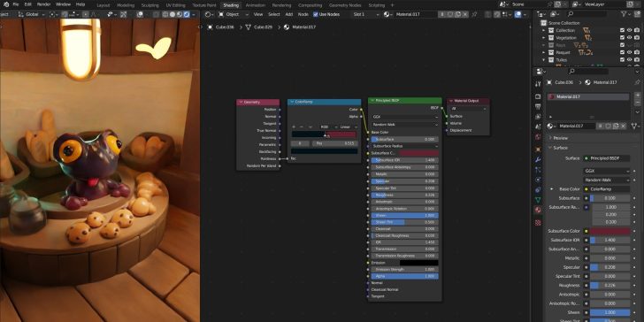Open the Help menu
Image resolution: width=644 pixels, height=322 pixels.
80,4
